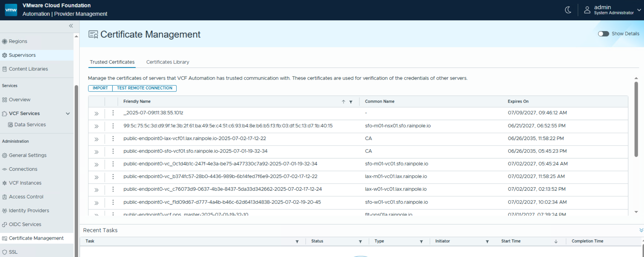The width and height of the screenshot is (644, 257).
Task: Collapse the VCF Services section
Action: (68, 114)
